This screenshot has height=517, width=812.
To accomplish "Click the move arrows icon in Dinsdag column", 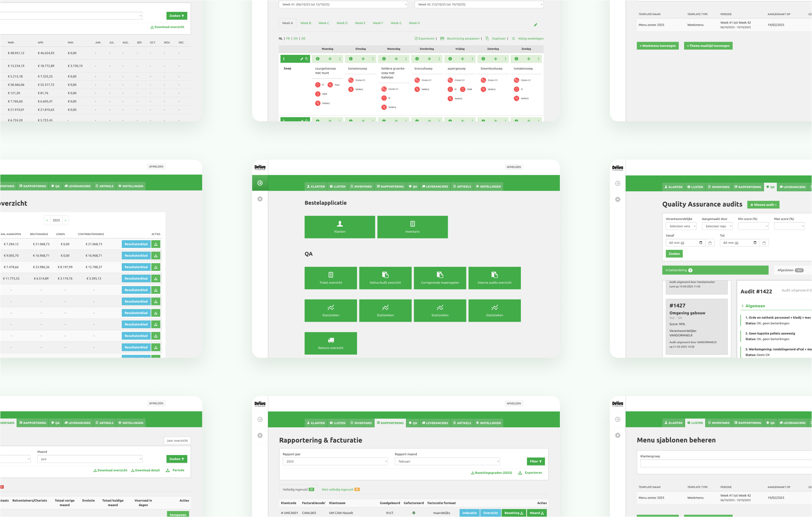I will [363, 59].
